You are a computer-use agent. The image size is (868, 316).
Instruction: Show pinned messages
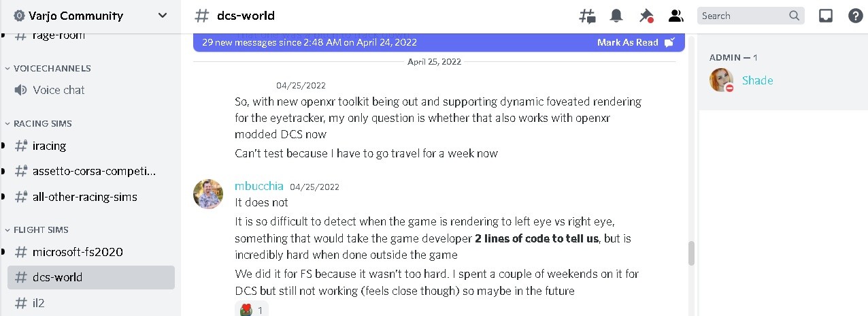(x=646, y=16)
